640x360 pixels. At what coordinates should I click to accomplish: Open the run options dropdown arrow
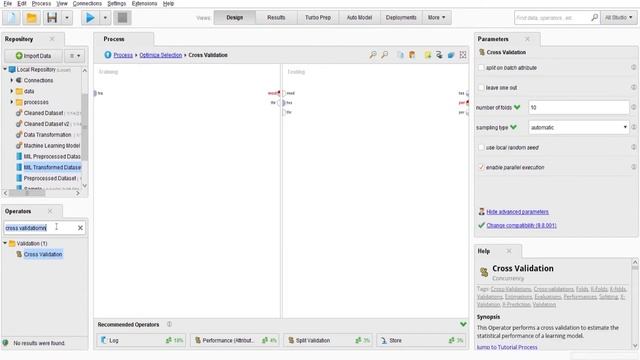[x=105, y=18]
